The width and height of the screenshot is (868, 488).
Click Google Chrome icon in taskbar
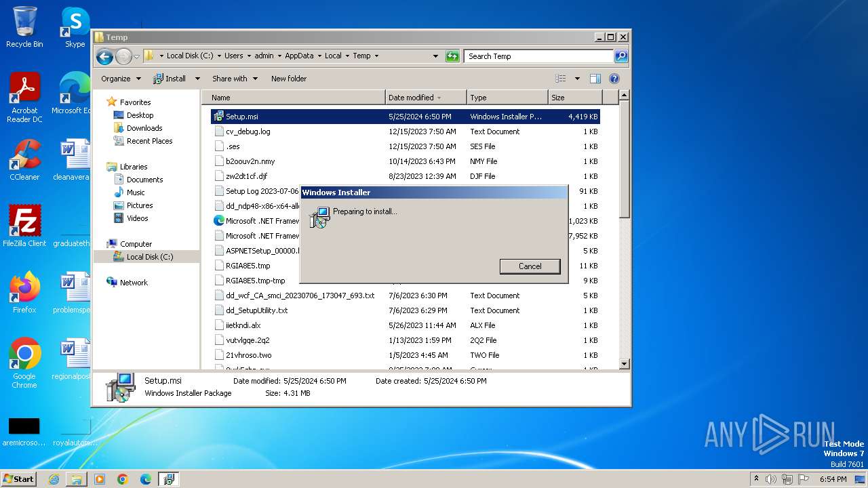click(123, 479)
